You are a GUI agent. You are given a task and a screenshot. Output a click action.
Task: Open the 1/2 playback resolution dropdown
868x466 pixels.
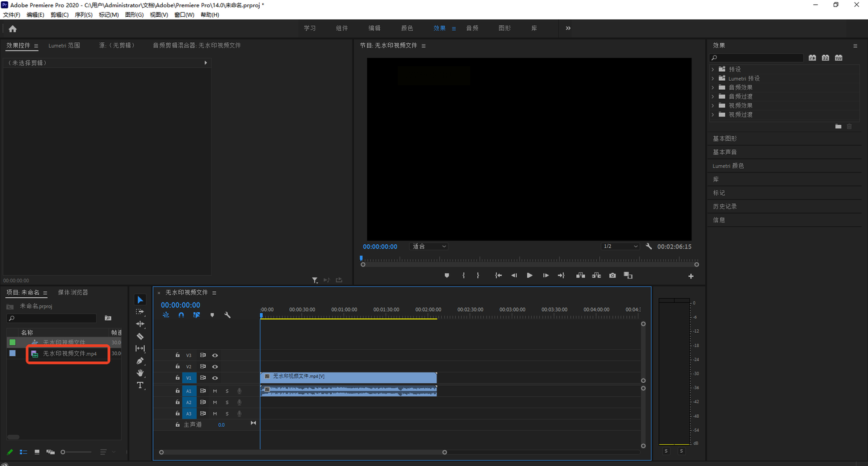[x=620, y=247]
